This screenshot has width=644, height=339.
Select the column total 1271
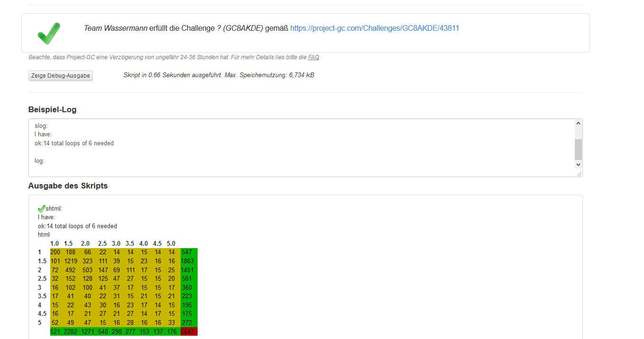88,331
